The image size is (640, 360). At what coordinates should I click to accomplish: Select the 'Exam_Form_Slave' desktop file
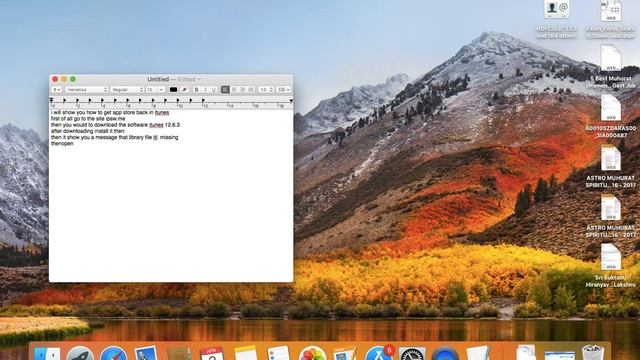(x=611, y=19)
